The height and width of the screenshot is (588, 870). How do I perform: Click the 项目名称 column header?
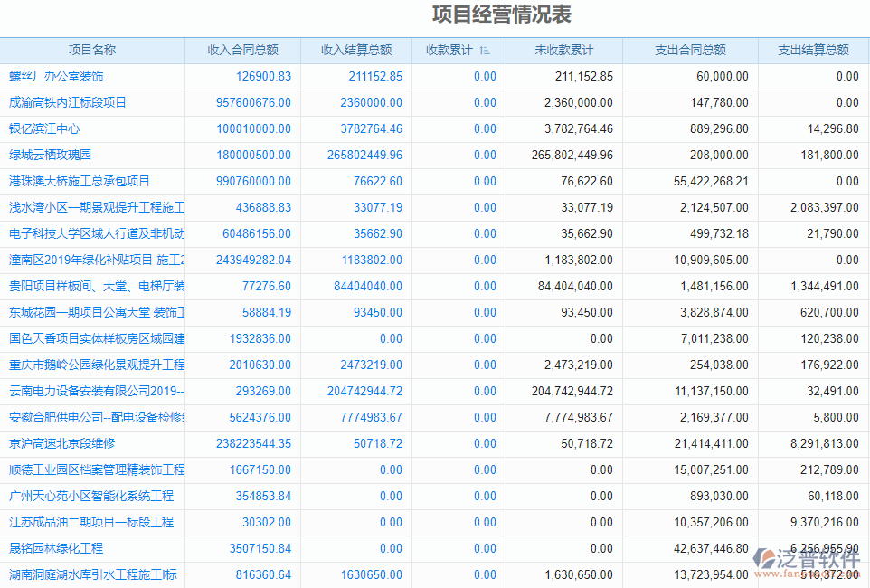(x=93, y=50)
